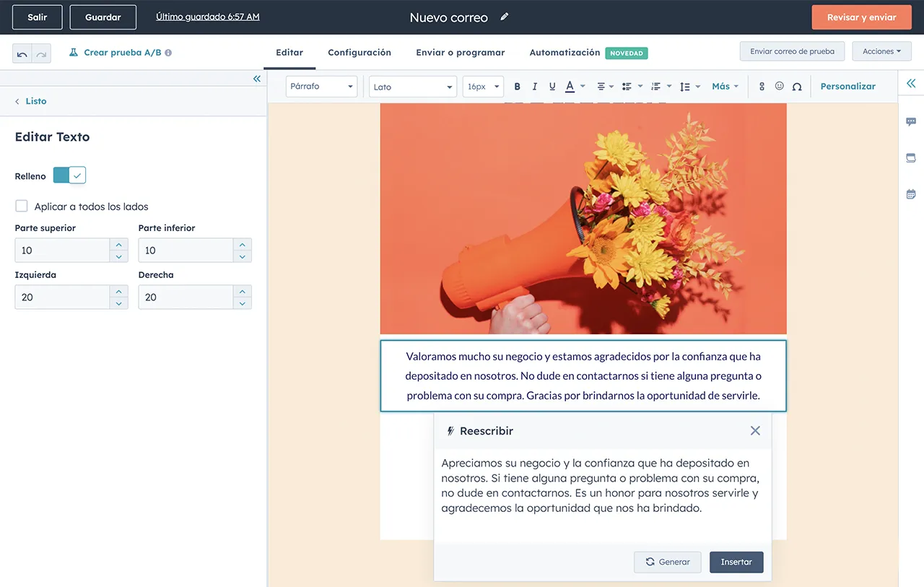The width and height of the screenshot is (924, 587).
Task: Decrease the Derecha padding value
Action: pyautogui.click(x=243, y=303)
